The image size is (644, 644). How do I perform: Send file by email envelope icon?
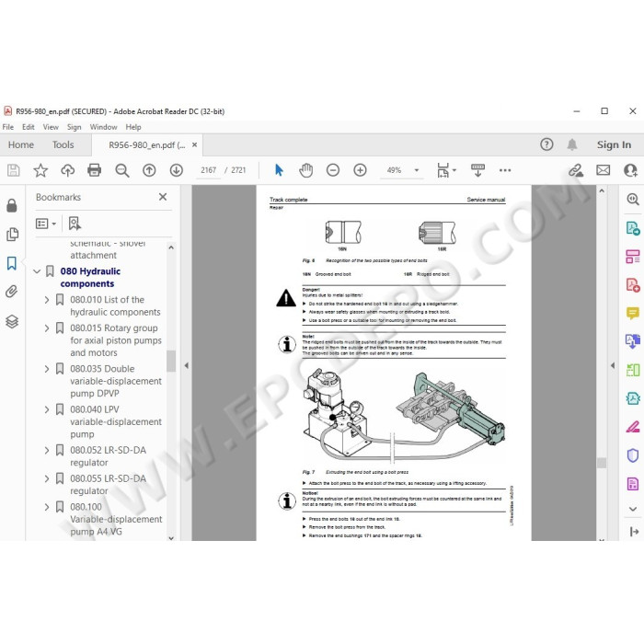click(x=603, y=170)
